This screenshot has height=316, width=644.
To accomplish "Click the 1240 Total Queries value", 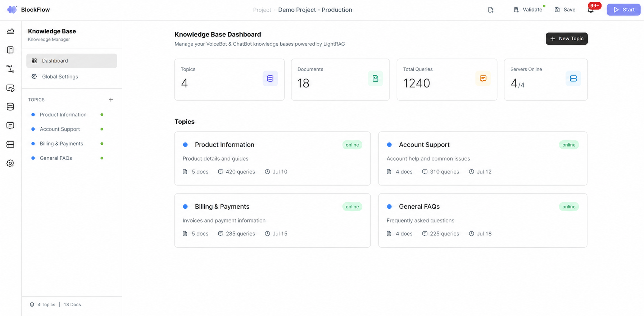I will click(x=417, y=83).
